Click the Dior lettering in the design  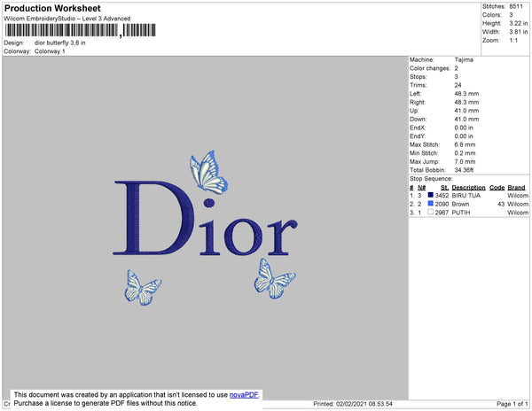click(x=205, y=218)
